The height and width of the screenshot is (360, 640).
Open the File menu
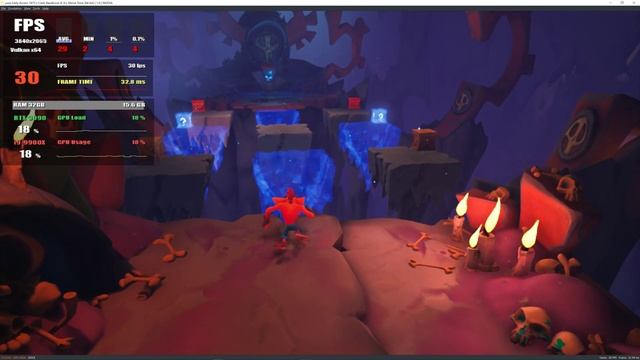[x=3, y=9]
